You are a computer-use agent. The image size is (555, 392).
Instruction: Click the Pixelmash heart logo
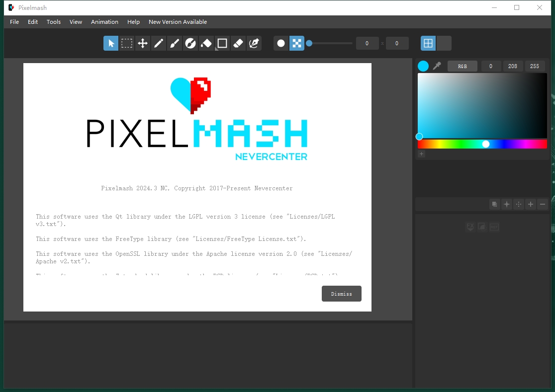point(191,95)
